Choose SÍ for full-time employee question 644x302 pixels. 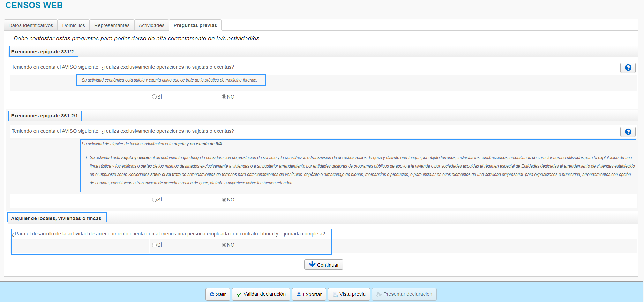(x=154, y=245)
